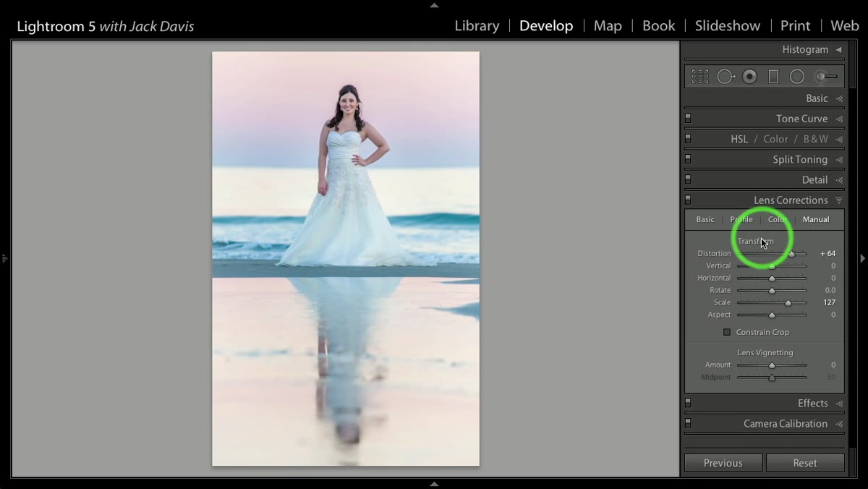The height and width of the screenshot is (489, 868).
Task: Expand the Basic panel
Action: click(x=839, y=98)
